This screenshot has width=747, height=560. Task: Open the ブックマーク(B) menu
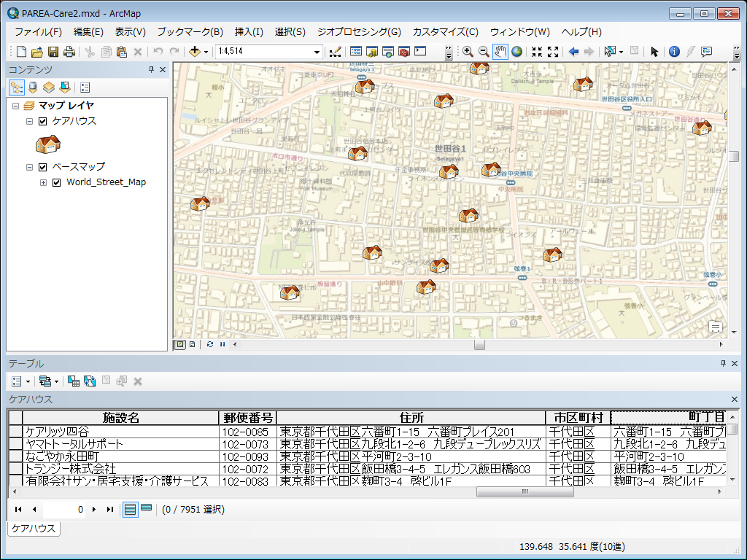point(190,32)
